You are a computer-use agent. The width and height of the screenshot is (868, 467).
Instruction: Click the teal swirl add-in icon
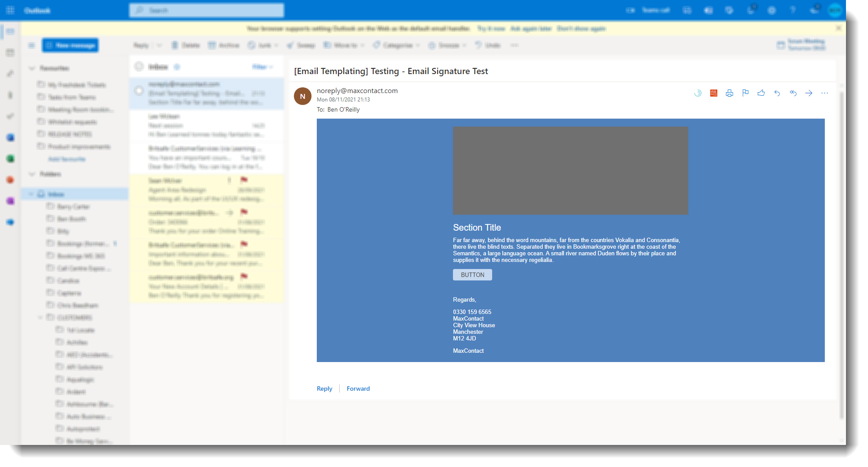(698, 93)
